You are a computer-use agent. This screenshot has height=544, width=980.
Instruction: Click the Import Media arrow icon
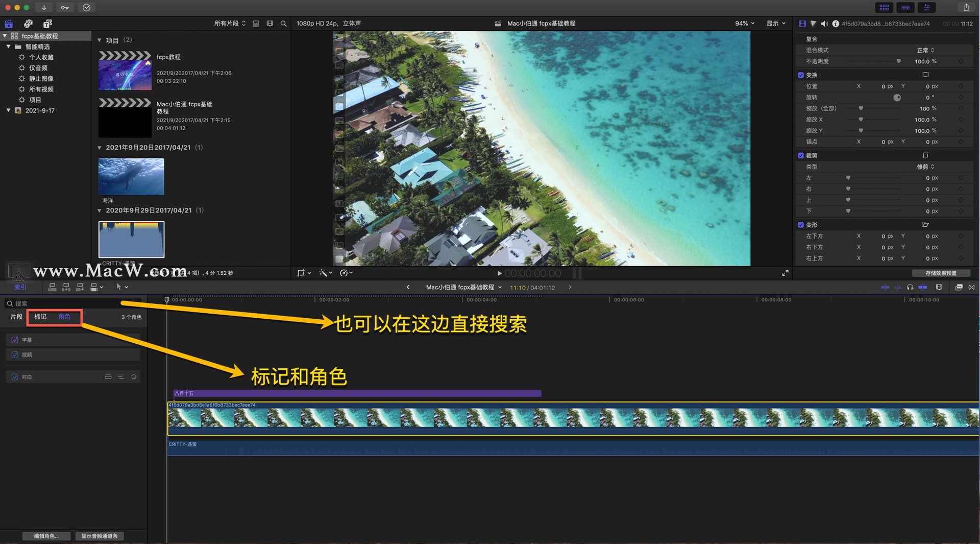point(44,8)
